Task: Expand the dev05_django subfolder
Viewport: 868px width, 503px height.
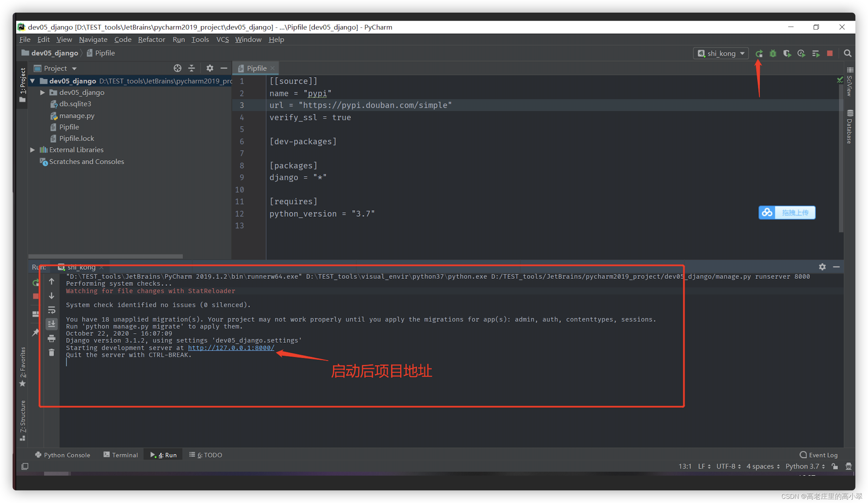Action: pyautogui.click(x=42, y=92)
